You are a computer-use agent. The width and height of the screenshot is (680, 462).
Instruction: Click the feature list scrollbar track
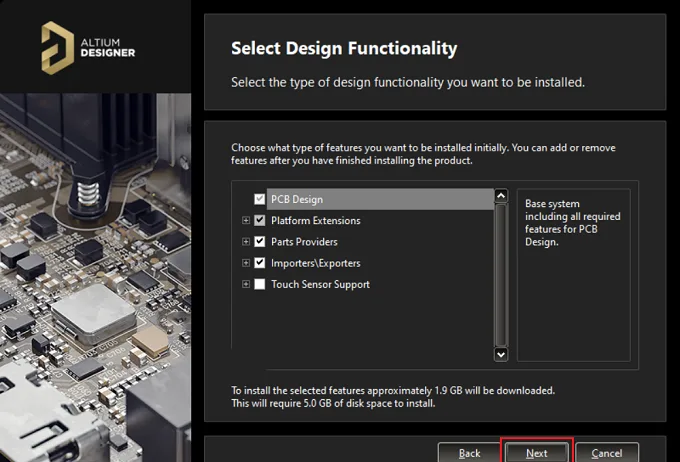coord(501,275)
